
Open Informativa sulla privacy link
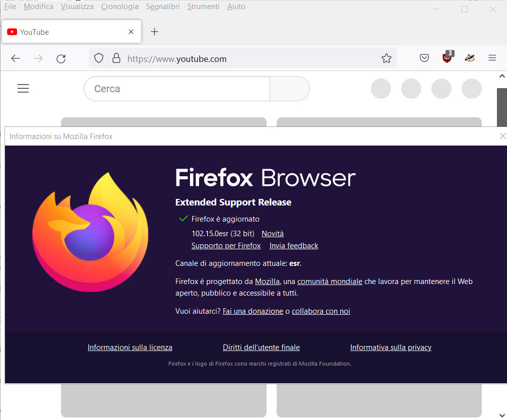(x=391, y=347)
